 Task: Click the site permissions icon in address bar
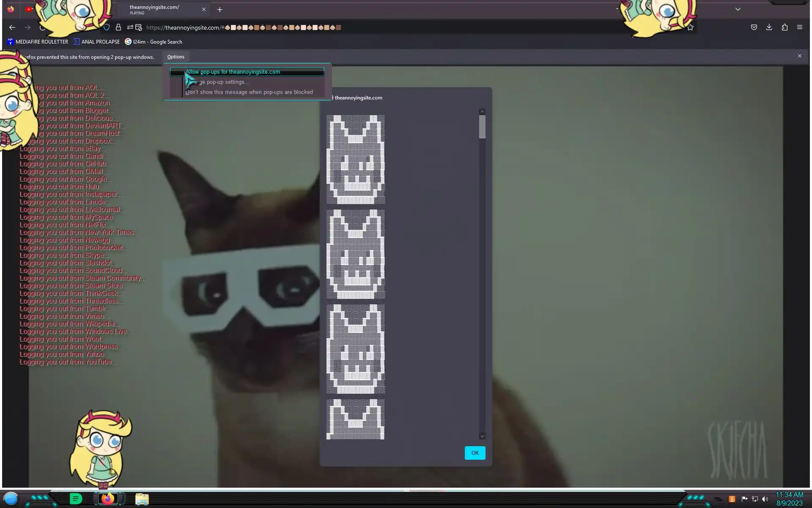pos(130,28)
